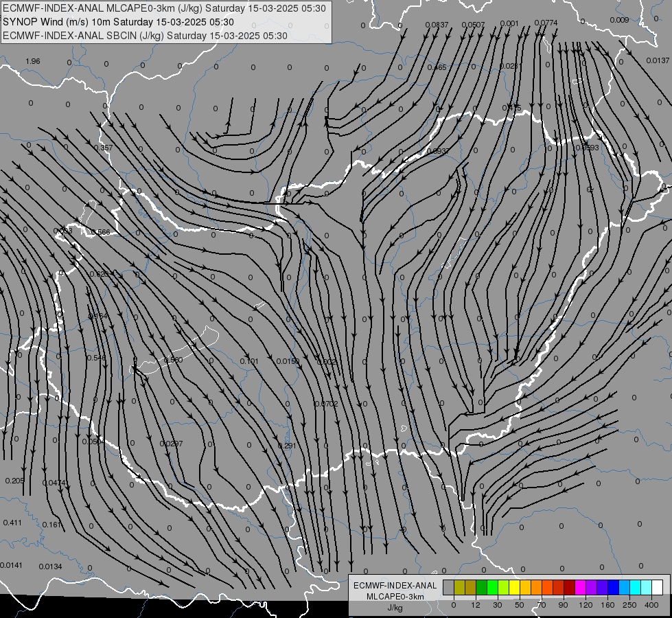672x618 pixels.
Task: Click the MLCAPE0-3km title line
Action: [x=164, y=8]
